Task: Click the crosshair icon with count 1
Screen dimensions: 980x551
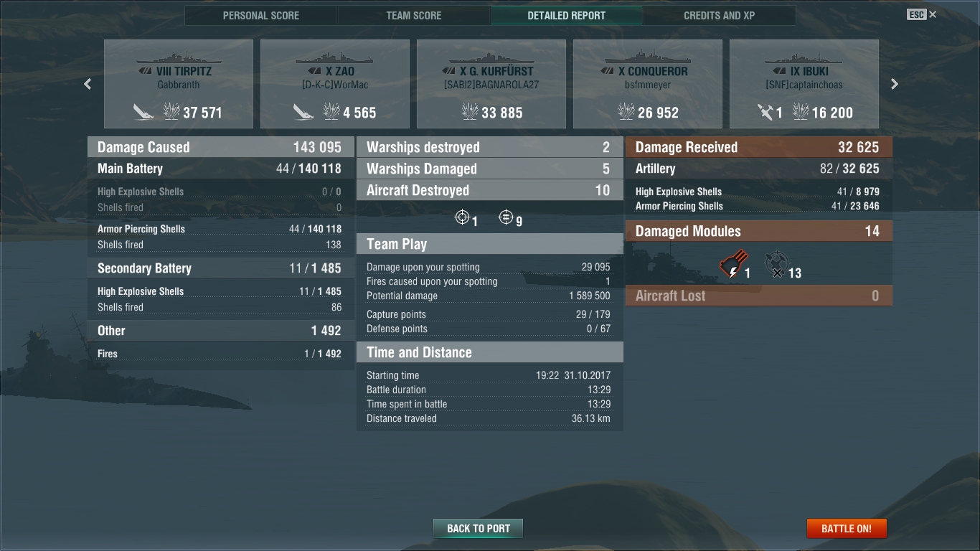Action: coord(463,217)
